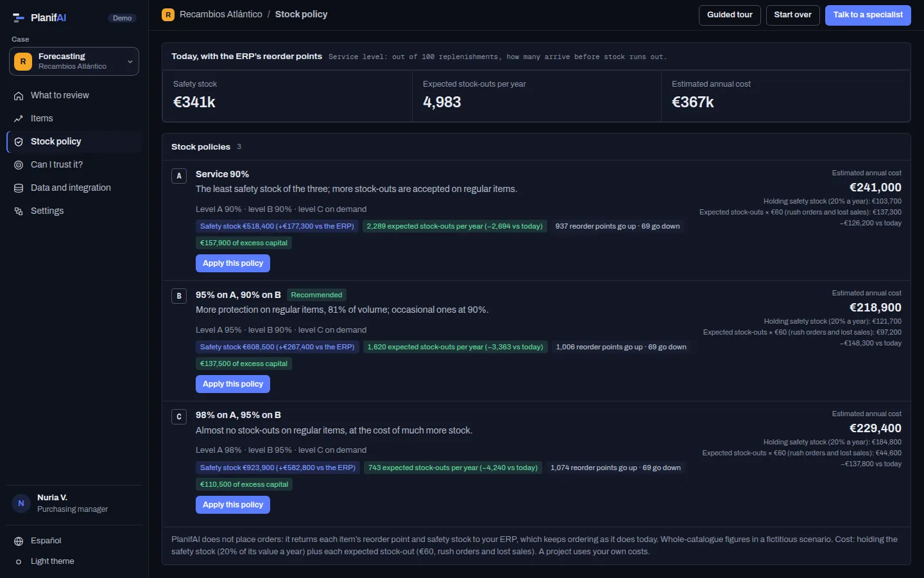Viewport: 924px width, 578px height.
Task: Click the €241,000 annual cost figure
Action: pos(875,188)
